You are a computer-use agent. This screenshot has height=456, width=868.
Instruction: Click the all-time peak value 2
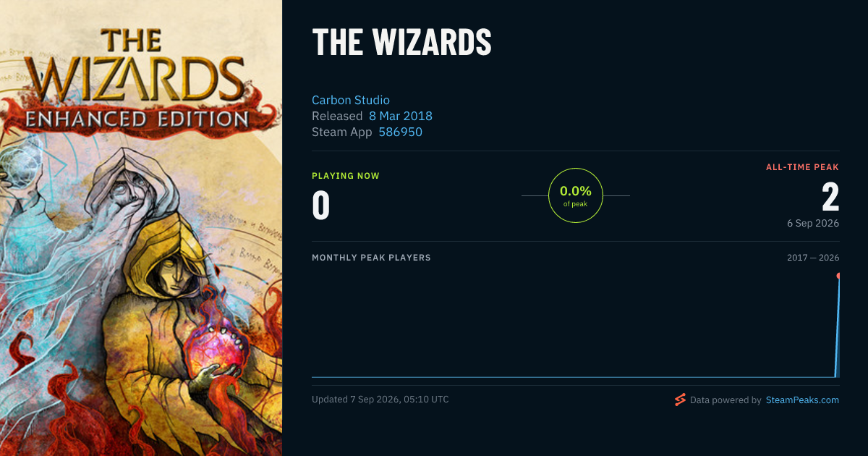point(830,197)
